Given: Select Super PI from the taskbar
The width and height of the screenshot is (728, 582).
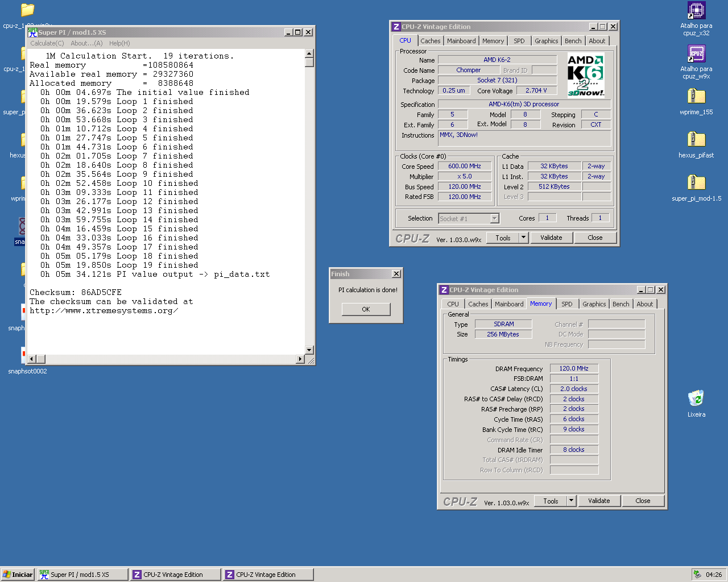Looking at the screenshot, I should point(81,574).
